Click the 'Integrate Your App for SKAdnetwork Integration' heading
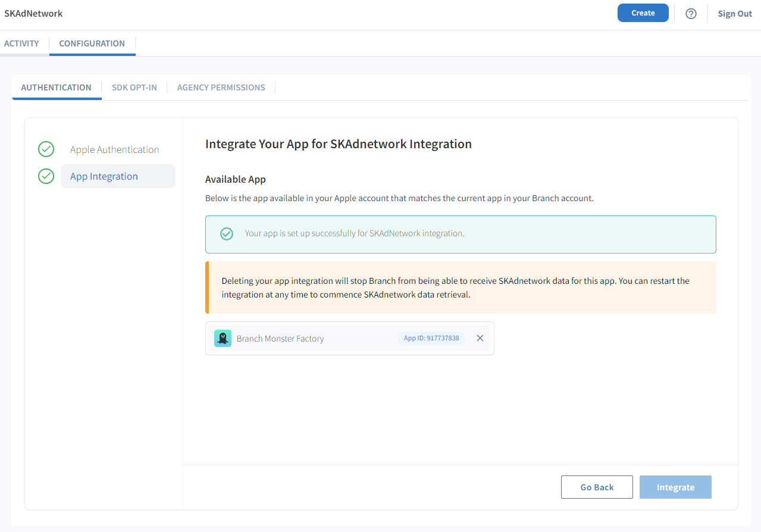Viewport: 761px width, 532px height. pos(339,144)
